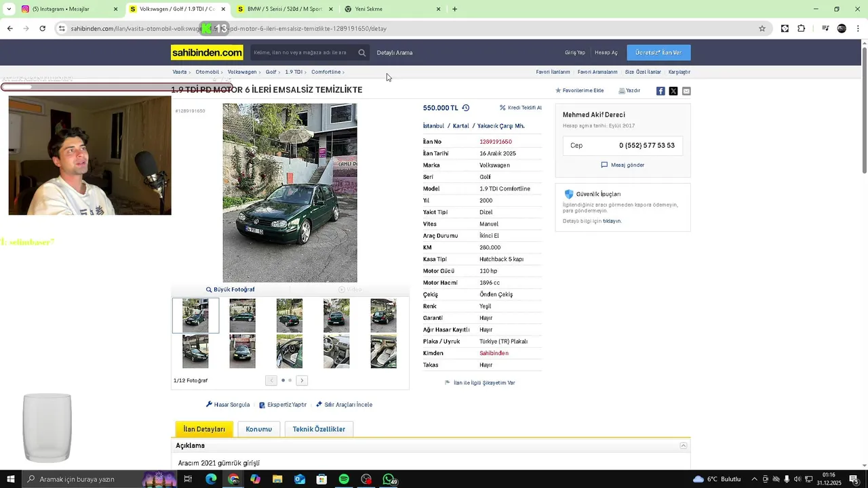Open WhatsApp from the taskbar
868x488 pixels.
coord(389,479)
